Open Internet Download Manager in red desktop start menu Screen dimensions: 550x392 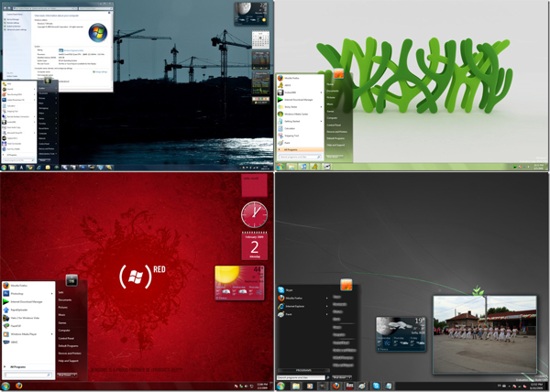pyautogui.click(x=28, y=301)
